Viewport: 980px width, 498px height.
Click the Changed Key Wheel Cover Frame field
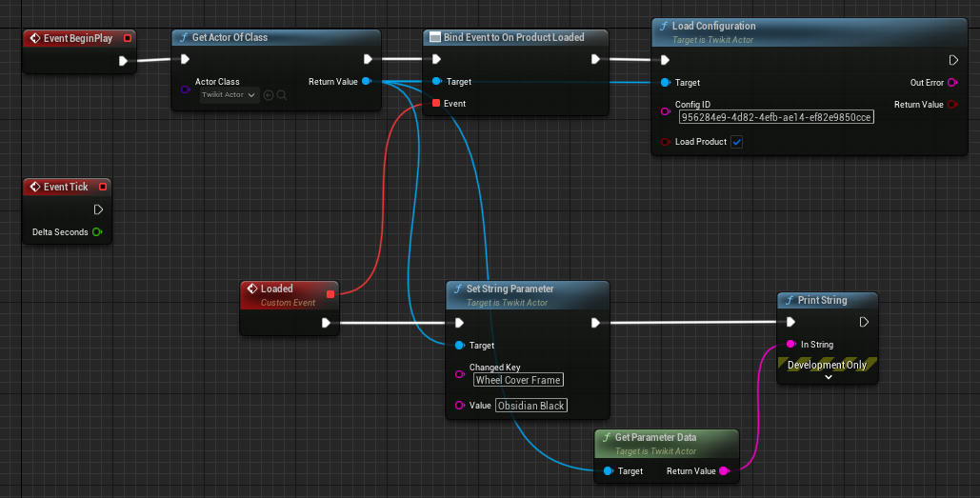coord(519,380)
